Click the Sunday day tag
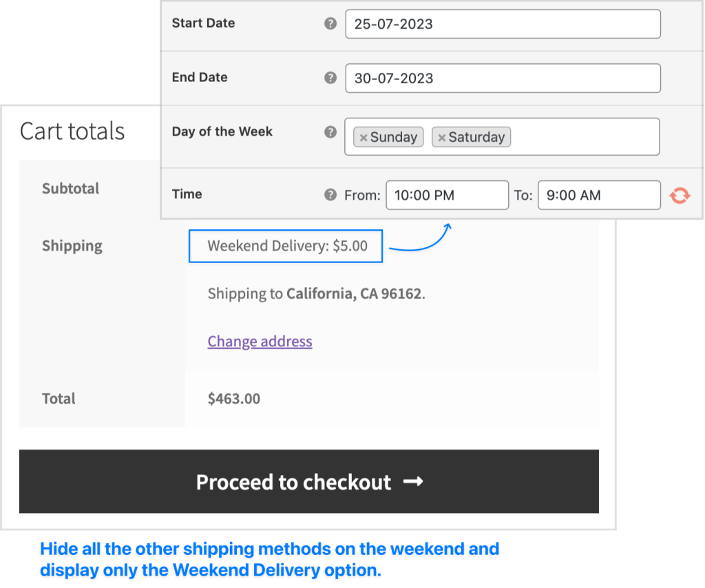The width and height of the screenshot is (705, 588). (388, 137)
